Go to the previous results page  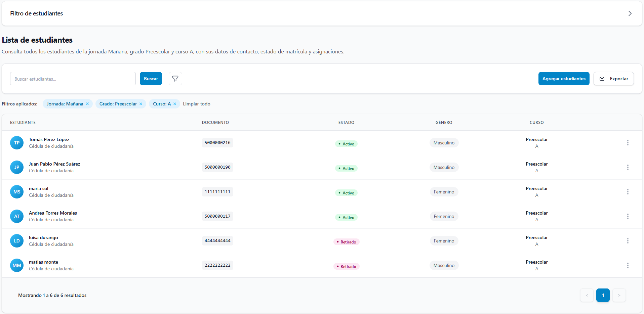click(x=587, y=295)
